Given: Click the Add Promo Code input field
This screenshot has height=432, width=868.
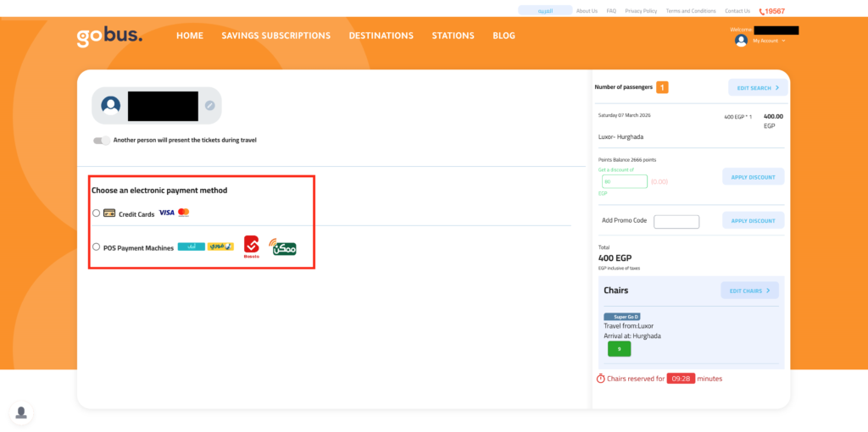Looking at the screenshot, I should (676, 222).
